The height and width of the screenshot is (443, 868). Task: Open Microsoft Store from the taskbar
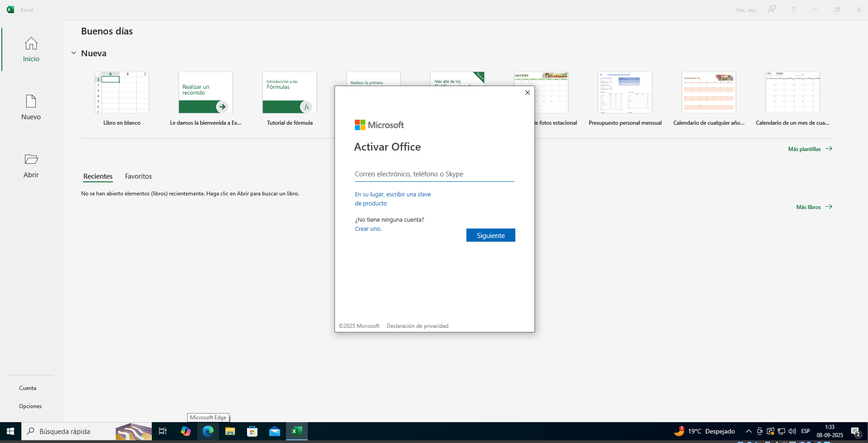[252, 431]
